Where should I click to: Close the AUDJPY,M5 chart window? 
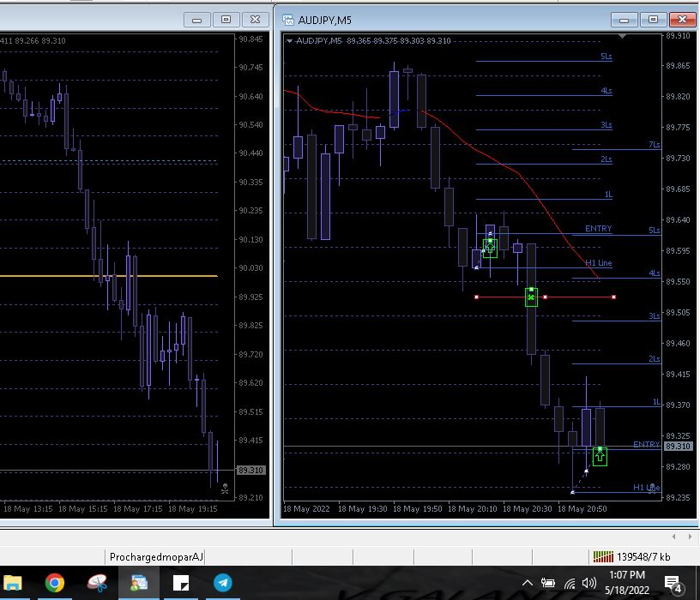tap(682, 20)
